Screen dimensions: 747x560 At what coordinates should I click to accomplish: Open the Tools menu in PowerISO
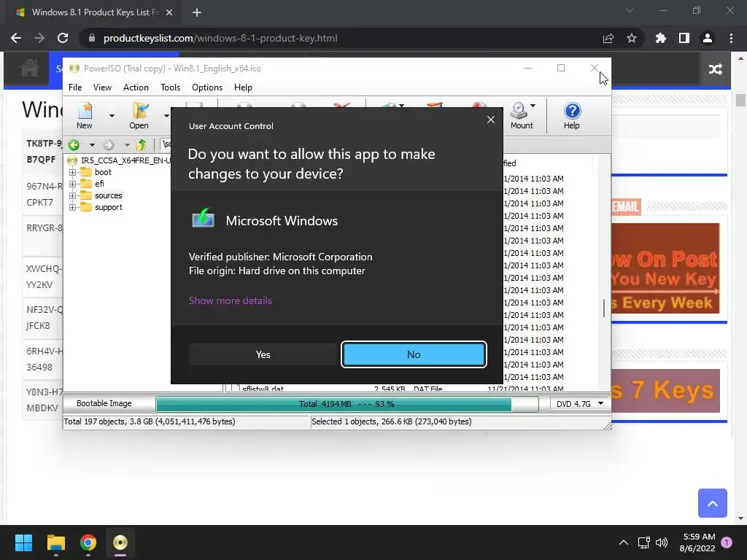point(170,87)
